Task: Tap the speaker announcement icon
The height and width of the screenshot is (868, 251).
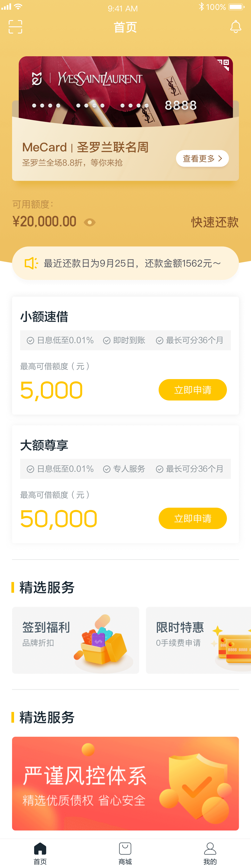Action: [x=31, y=263]
